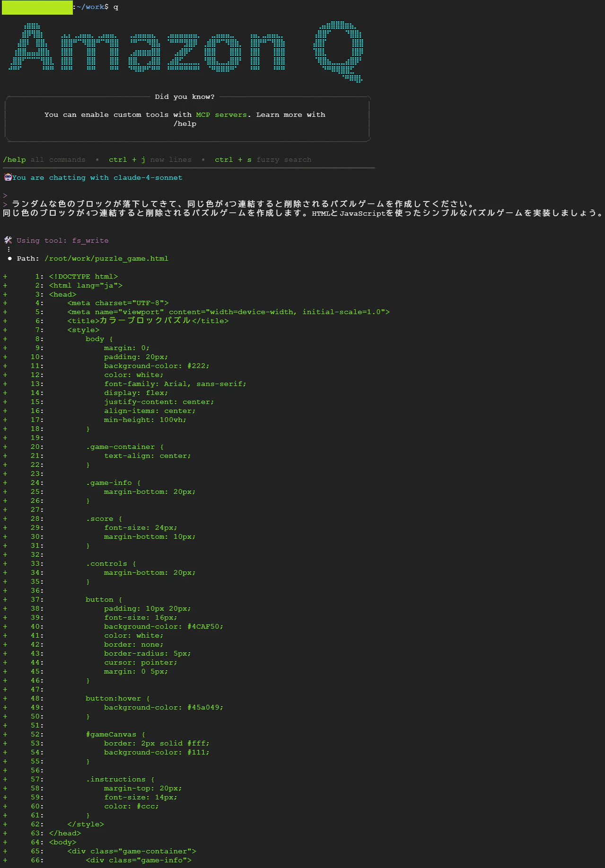Click 'text-align: center;' line
Viewport: 605px width, 868px height.
[x=148, y=456]
